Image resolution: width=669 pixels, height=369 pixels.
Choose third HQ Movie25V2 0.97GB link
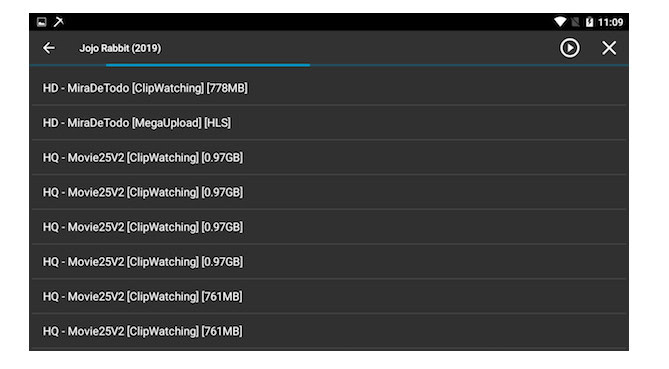[x=329, y=227]
